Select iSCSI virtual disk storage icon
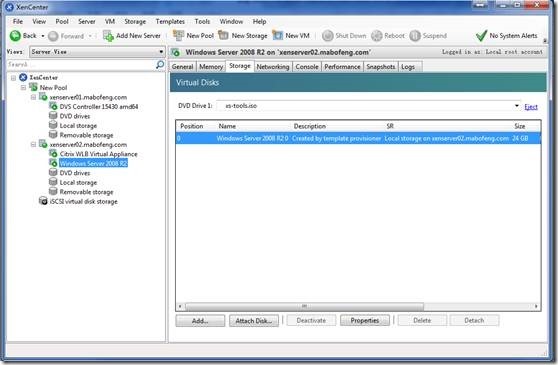This screenshot has width=558, height=365. 43,201
